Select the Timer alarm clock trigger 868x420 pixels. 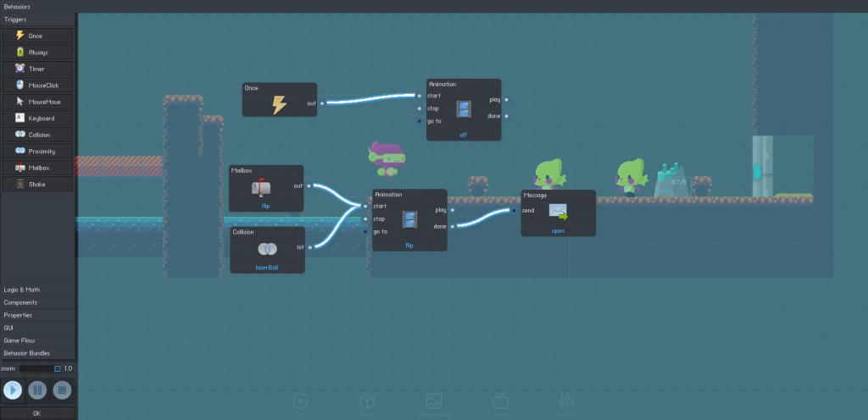click(x=37, y=69)
